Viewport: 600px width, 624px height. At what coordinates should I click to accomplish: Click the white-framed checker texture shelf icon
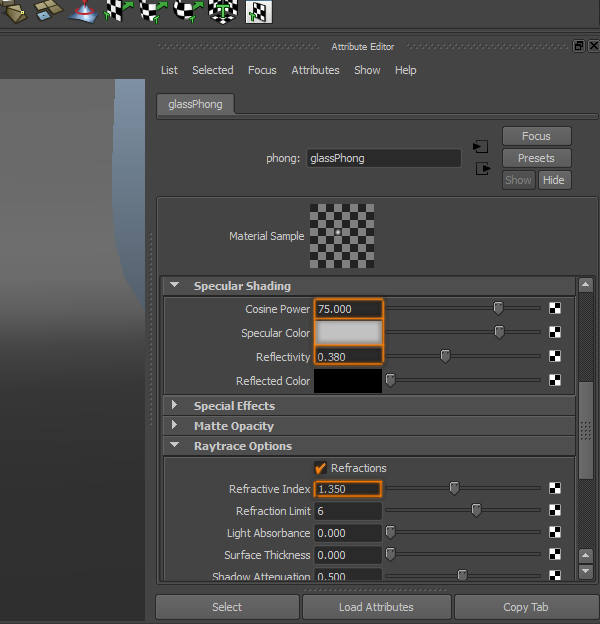259,12
